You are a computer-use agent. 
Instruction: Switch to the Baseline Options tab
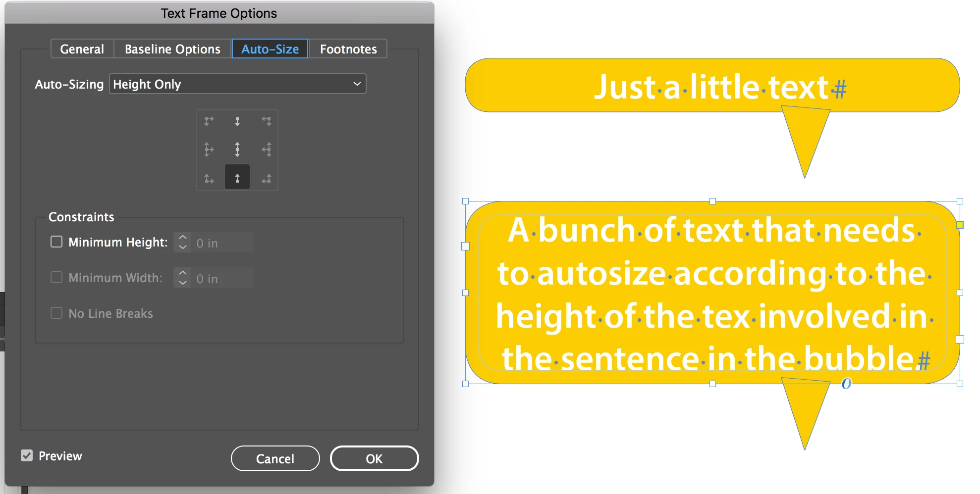tap(172, 49)
